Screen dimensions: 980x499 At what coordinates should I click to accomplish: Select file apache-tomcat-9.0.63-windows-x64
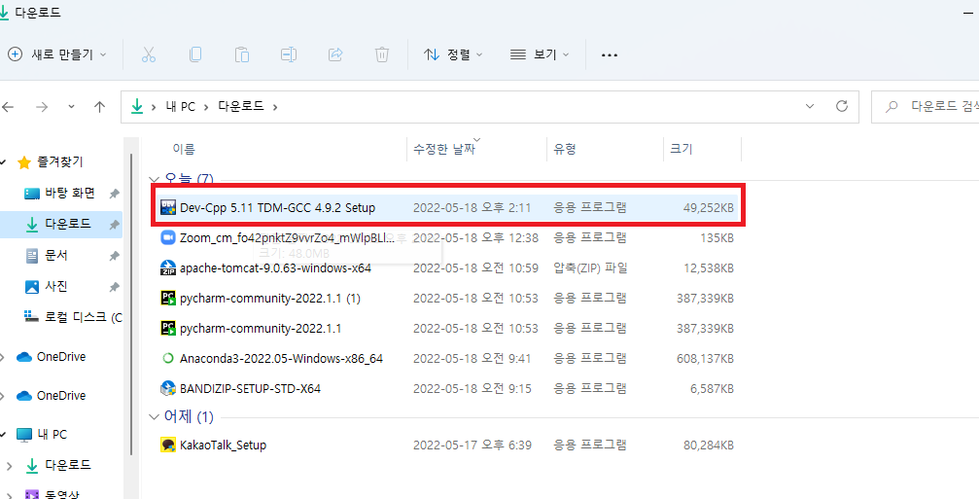pyautogui.click(x=276, y=268)
